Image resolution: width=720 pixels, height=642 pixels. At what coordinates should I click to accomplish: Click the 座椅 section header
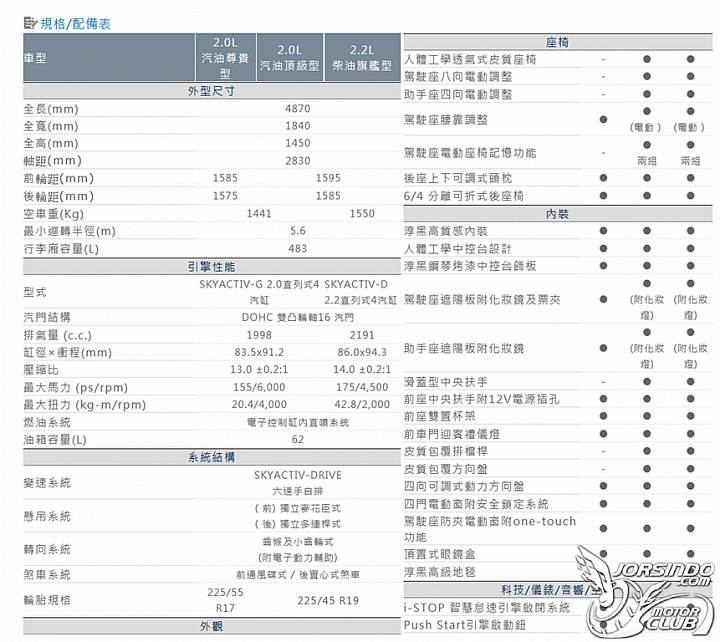pos(557,42)
